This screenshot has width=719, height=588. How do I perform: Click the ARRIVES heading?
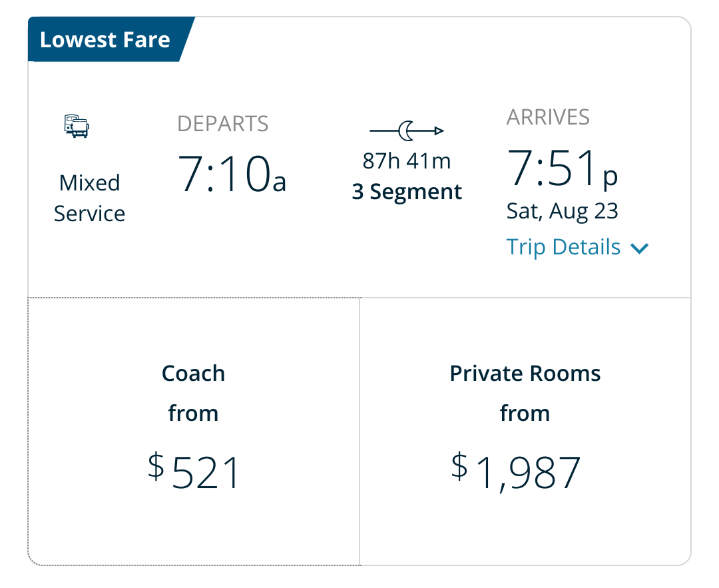click(548, 117)
